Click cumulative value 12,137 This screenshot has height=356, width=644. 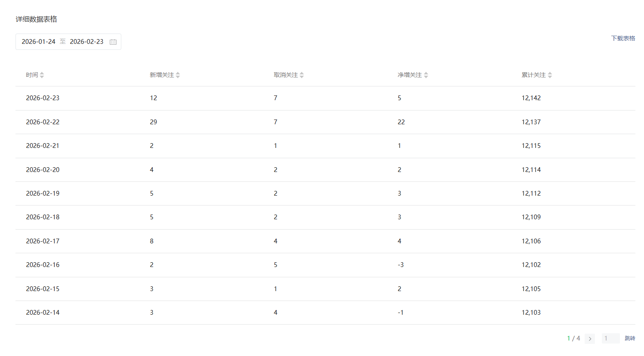531,122
